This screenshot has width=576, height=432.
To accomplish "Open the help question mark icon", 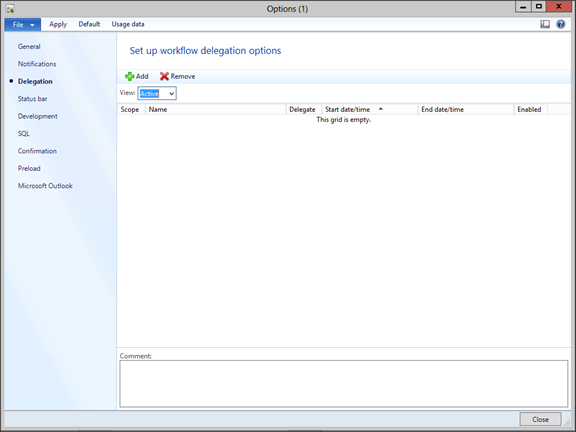I will (561, 24).
